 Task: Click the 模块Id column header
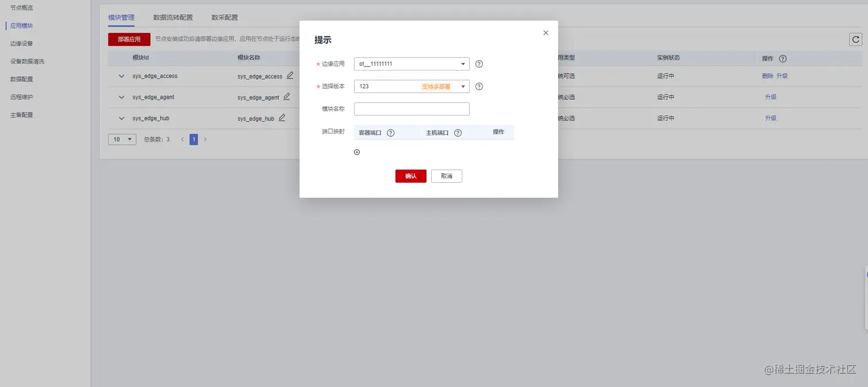coord(141,58)
